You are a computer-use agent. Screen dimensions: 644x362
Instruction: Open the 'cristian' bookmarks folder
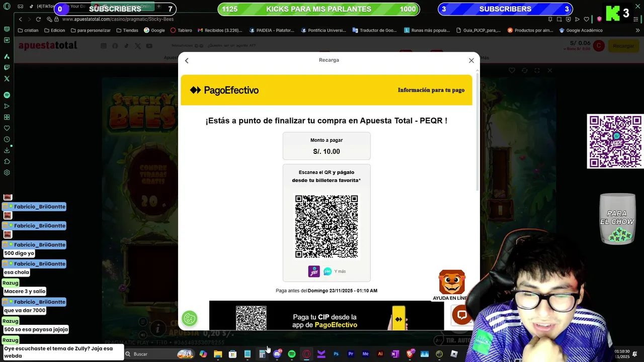pos(28,30)
